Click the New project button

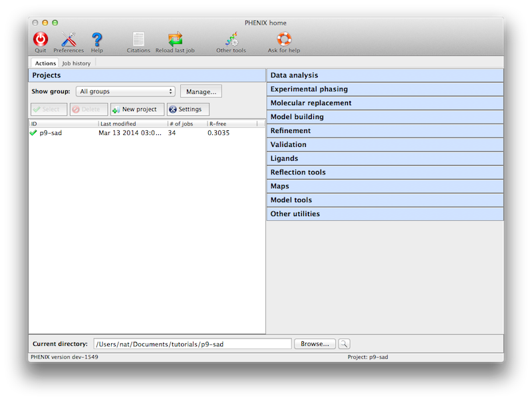pos(137,109)
